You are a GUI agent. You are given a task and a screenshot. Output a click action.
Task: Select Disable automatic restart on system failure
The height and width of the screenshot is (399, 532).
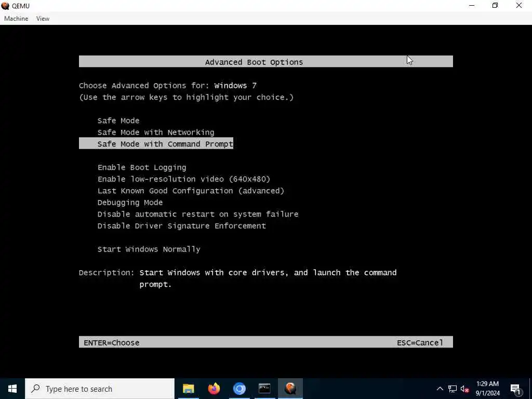[x=198, y=214]
